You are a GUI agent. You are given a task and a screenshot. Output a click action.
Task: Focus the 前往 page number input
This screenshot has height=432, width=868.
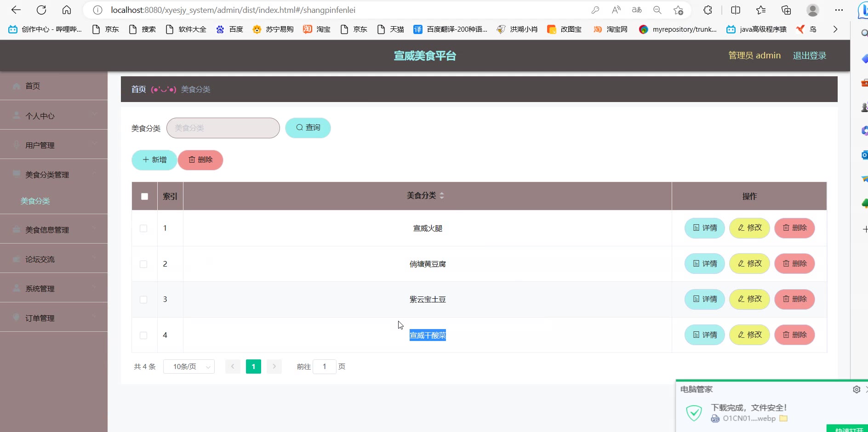325,367
